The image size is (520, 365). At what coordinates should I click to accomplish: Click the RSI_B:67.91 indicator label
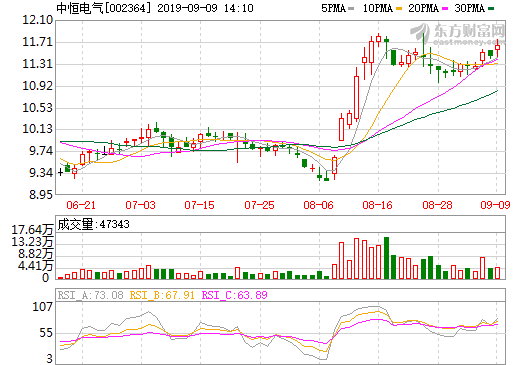(x=162, y=295)
